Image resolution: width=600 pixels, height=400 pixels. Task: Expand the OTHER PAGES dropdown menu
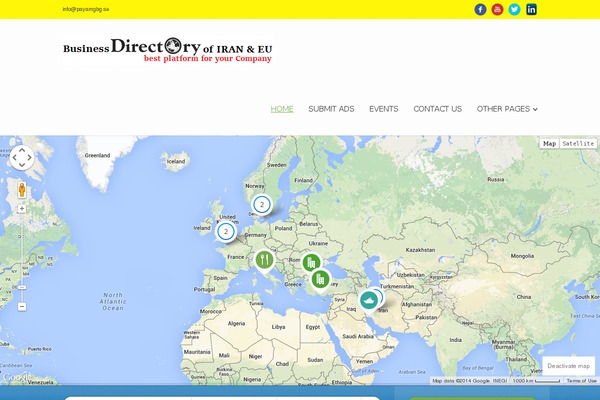(507, 109)
